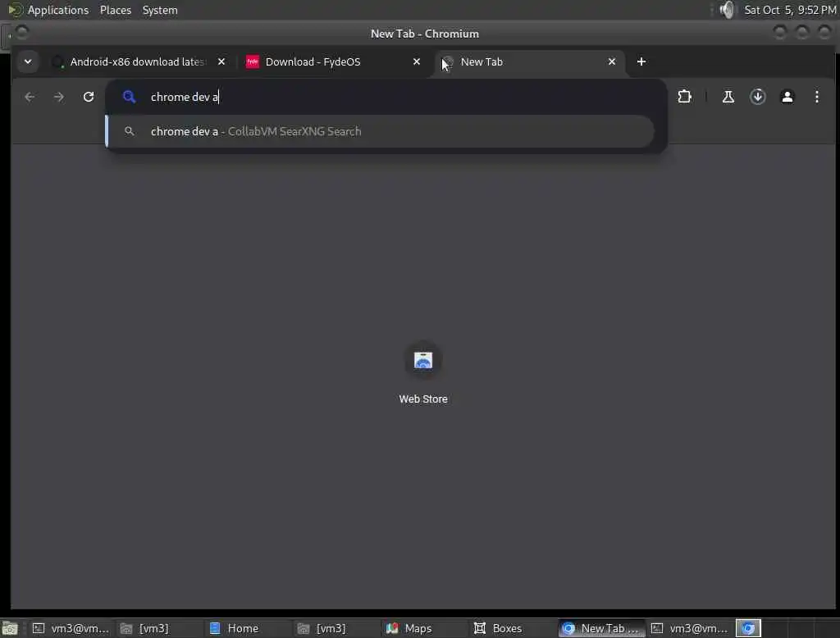The height and width of the screenshot is (638, 840).
Task: Close the Download - FydeOS tab
Action: (x=416, y=62)
